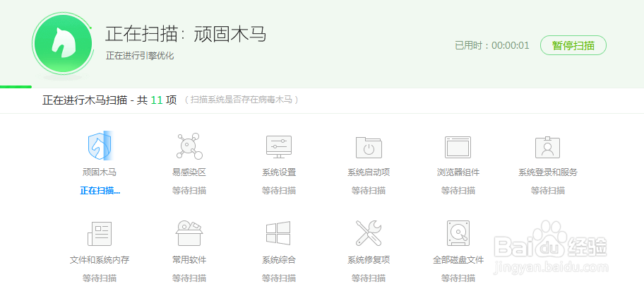Viewport: 644px width, 289px height.
Task: Click the 浏览器组件 label text
Action: (x=458, y=172)
